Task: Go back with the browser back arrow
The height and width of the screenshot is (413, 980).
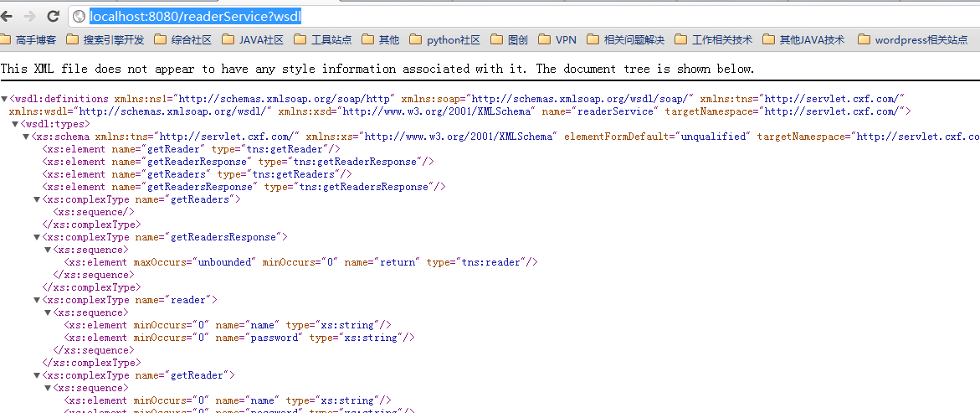Action: click(x=6, y=16)
